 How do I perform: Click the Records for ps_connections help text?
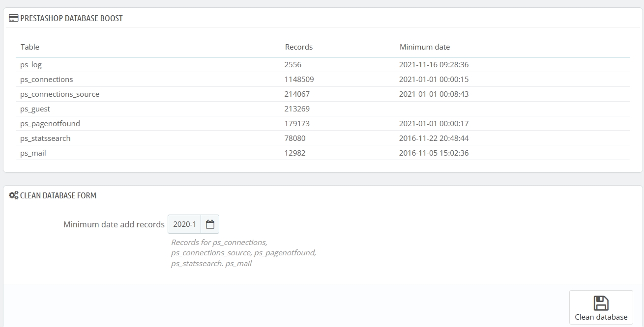[243, 253]
